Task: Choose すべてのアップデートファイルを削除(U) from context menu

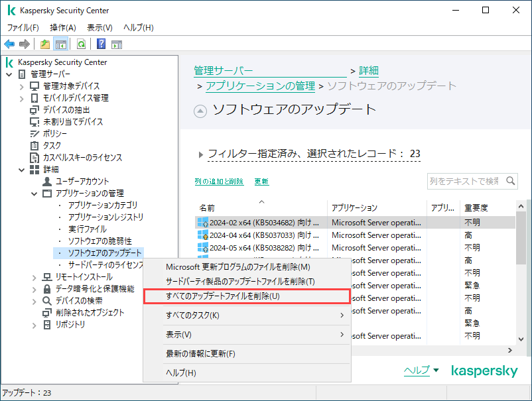Action: point(247,296)
